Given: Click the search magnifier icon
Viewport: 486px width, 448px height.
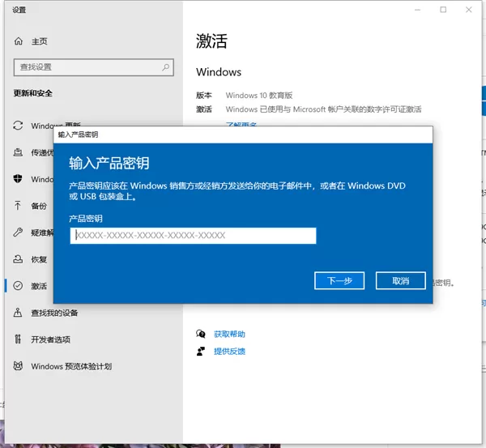Looking at the screenshot, I should pos(166,67).
